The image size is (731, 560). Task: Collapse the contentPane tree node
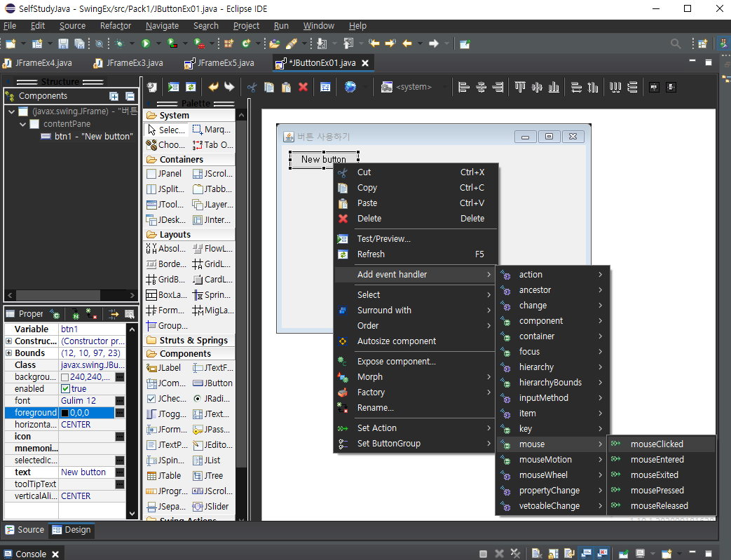click(x=22, y=124)
